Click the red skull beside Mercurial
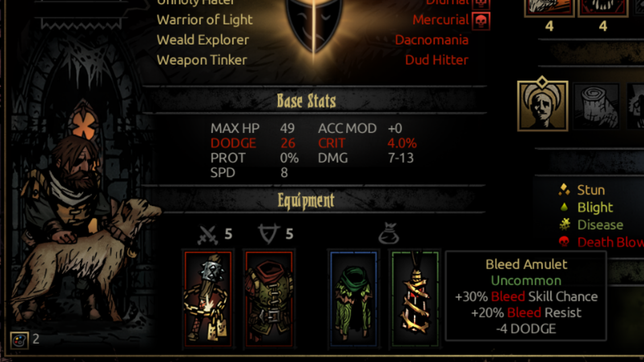 tap(481, 21)
